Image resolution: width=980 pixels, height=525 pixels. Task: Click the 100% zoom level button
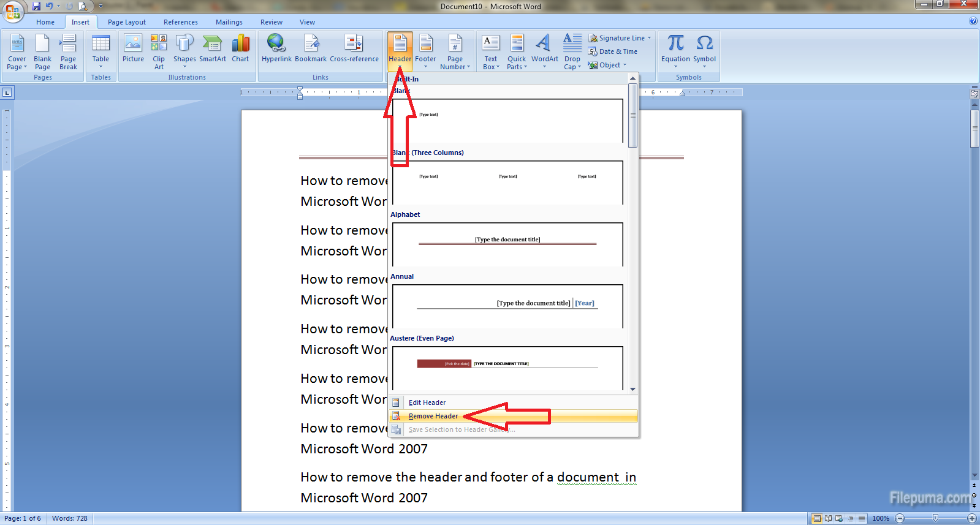(881, 518)
